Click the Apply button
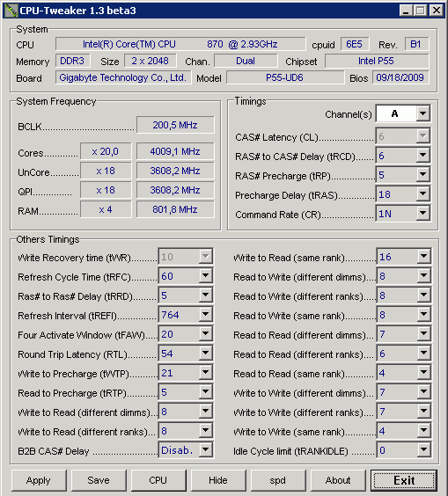This screenshot has width=448, height=496. point(39,480)
